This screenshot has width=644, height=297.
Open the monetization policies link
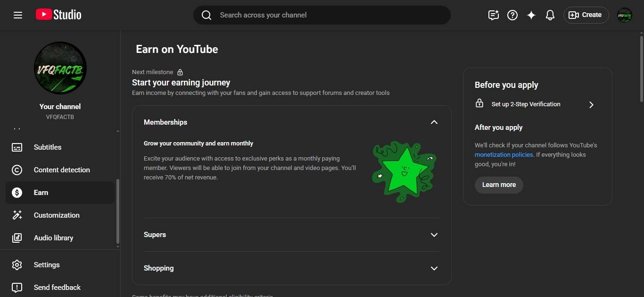point(504,154)
